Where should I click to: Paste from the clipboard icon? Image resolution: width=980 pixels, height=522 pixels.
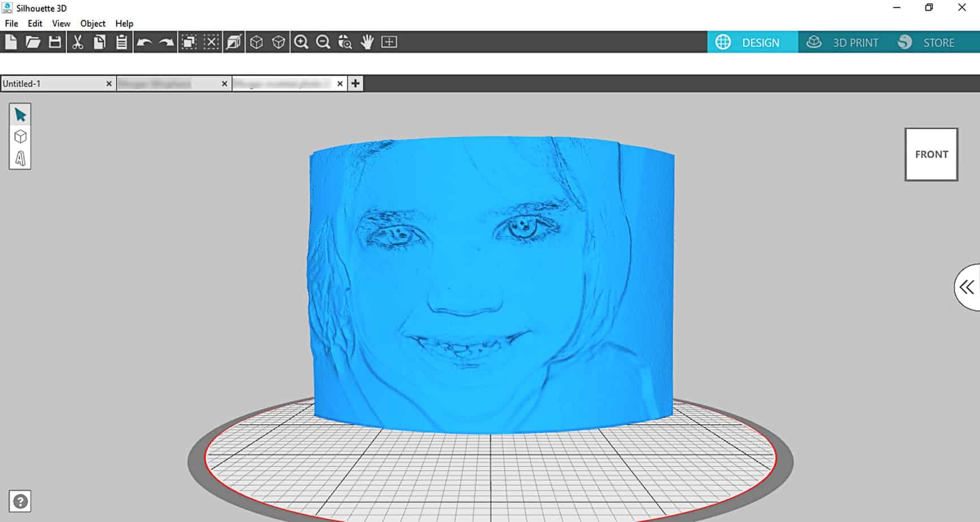click(x=121, y=42)
